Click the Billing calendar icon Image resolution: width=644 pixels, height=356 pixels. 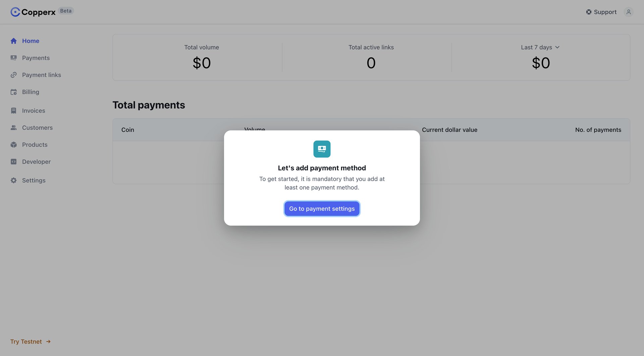(14, 92)
